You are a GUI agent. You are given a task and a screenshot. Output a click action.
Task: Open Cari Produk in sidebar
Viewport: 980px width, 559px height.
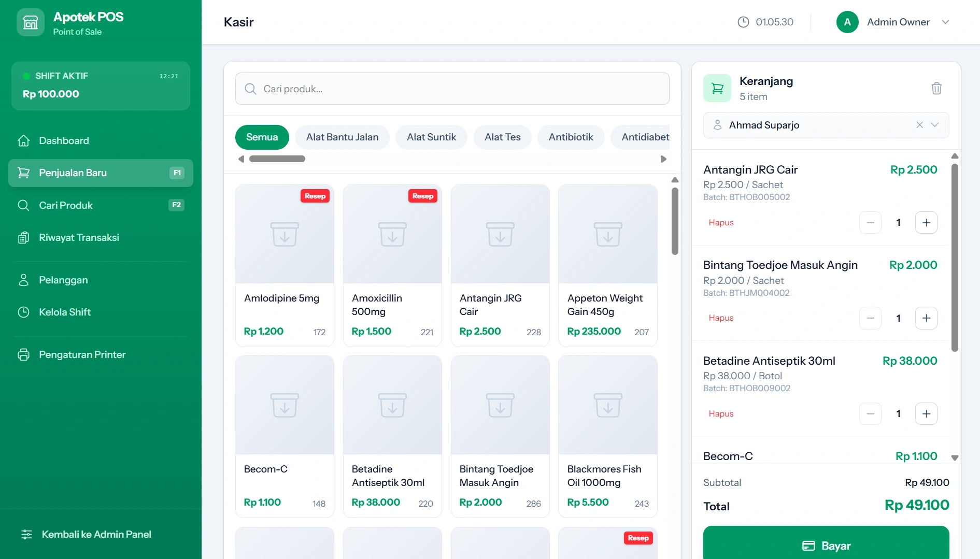[101, 205]
